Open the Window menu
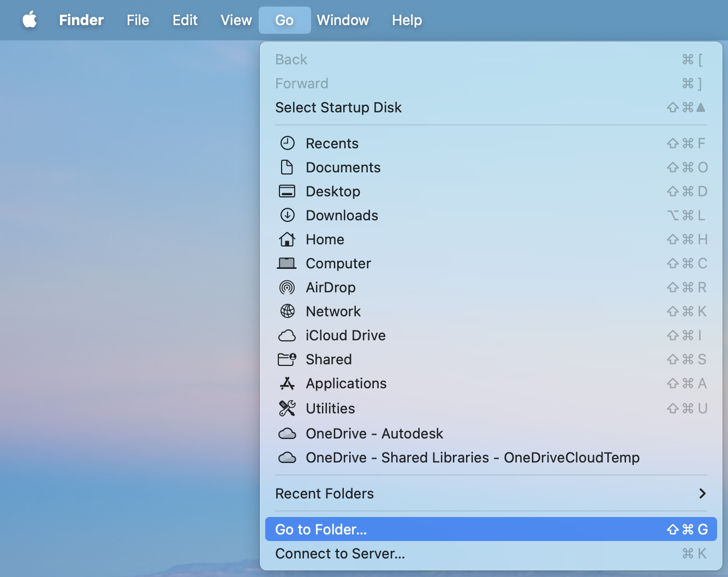 click(343, 20)
